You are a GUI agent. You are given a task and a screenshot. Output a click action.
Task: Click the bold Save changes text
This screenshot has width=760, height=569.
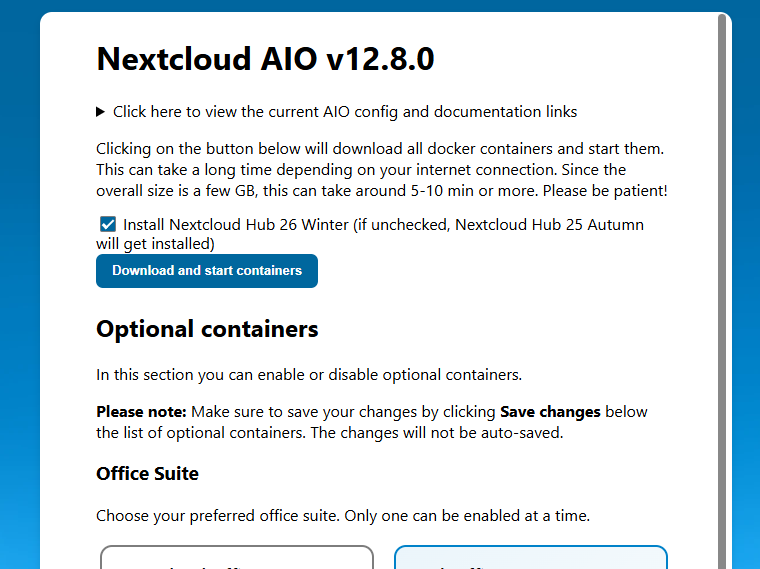point(550,412)
